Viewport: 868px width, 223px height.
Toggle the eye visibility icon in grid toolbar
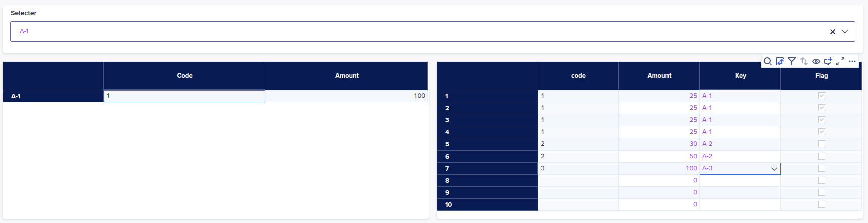click(816, 61)
